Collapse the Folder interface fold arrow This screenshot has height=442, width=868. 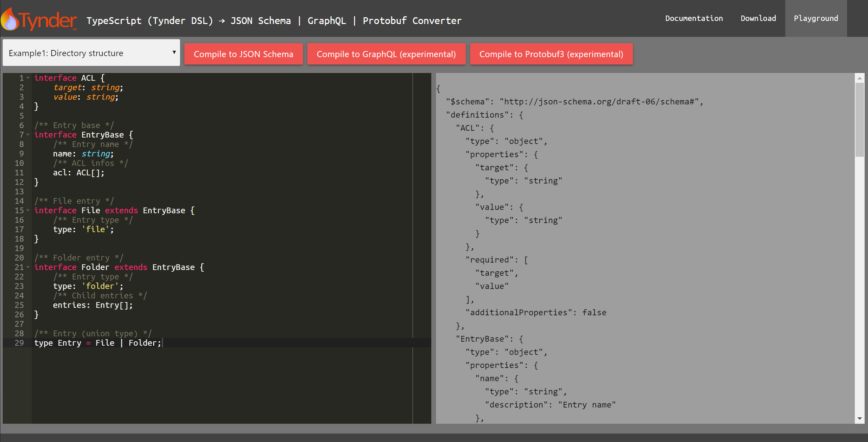pos(28,267)
